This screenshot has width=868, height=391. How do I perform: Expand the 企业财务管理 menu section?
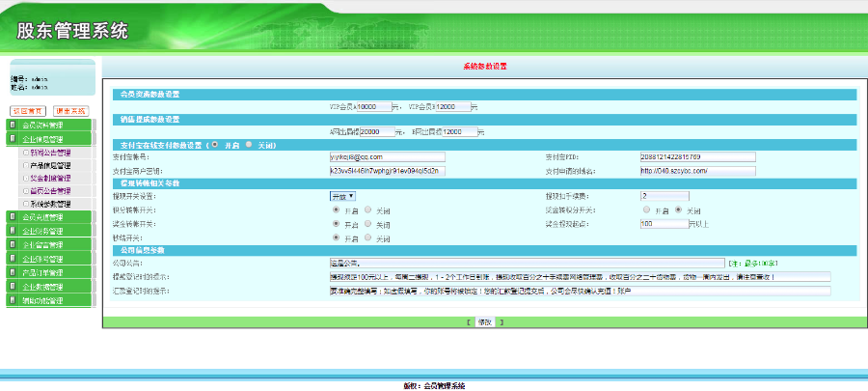pos(49,231)
